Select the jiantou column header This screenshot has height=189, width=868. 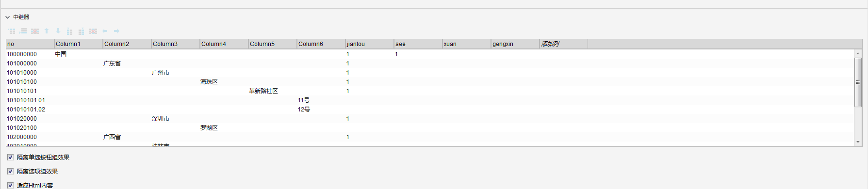coord(370,44)
